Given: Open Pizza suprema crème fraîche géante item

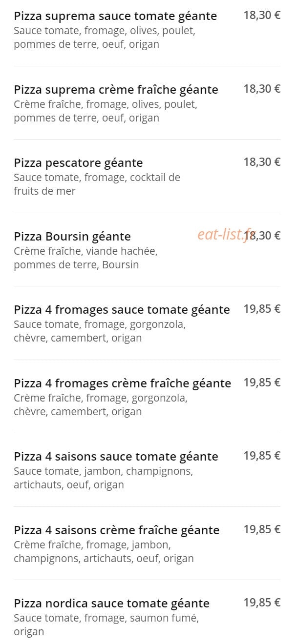Looking at the screenshot, I should [x=116, y=90].
